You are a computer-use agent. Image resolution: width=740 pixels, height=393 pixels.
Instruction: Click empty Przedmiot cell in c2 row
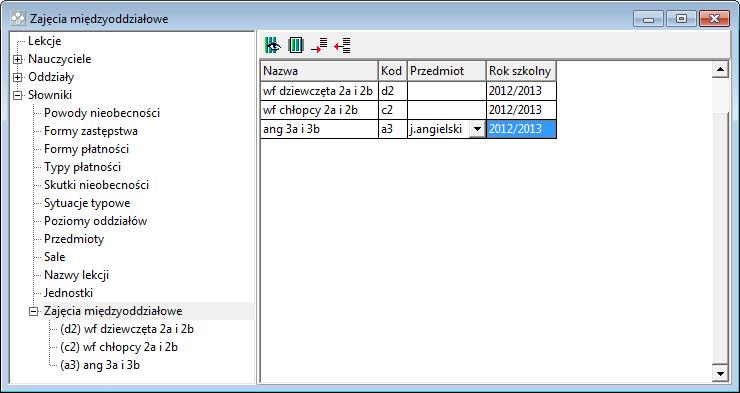point(446,110)
